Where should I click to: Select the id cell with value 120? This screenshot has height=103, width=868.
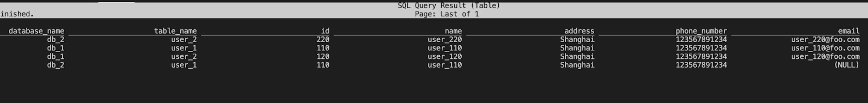pyautogui.click(x=323, y=57)
